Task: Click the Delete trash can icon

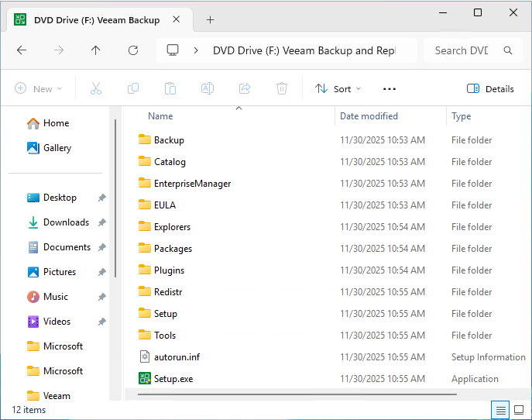Action: coord(283,89)
